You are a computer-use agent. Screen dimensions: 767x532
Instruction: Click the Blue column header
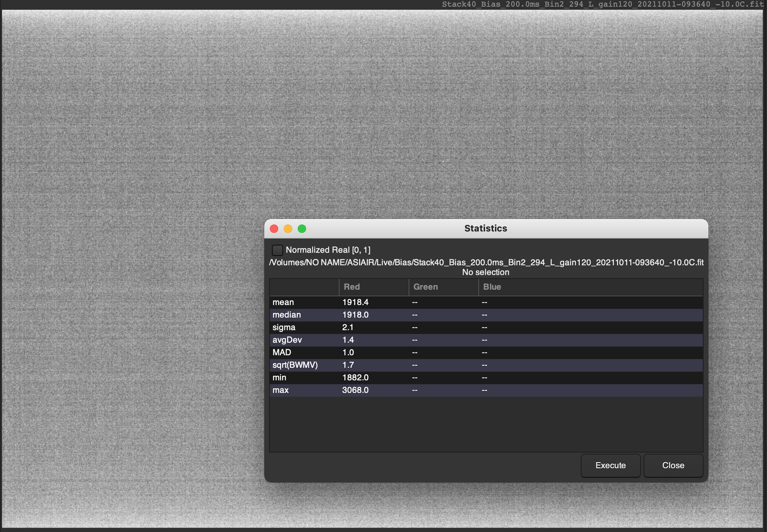[492, 287]
